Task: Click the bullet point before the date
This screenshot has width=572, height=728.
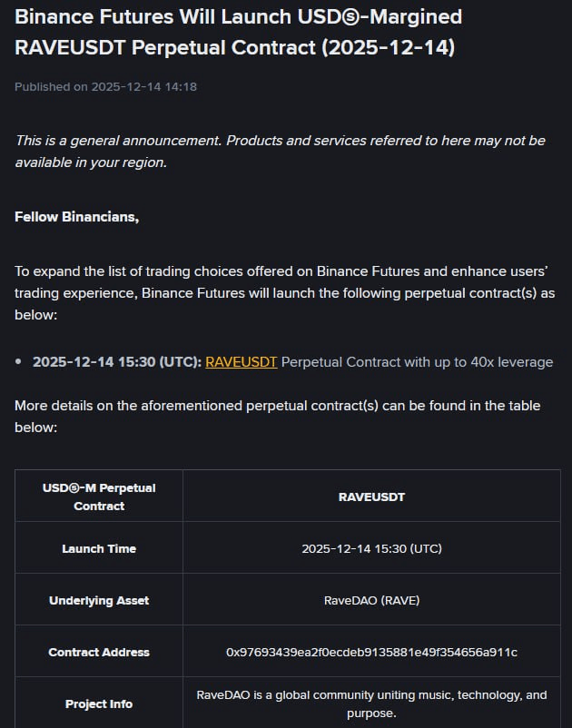Action: click(x=19, y=362)
